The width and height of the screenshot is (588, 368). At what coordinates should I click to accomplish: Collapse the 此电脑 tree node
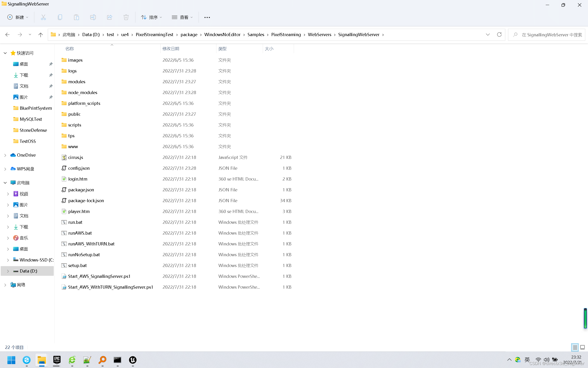point(5,183)
